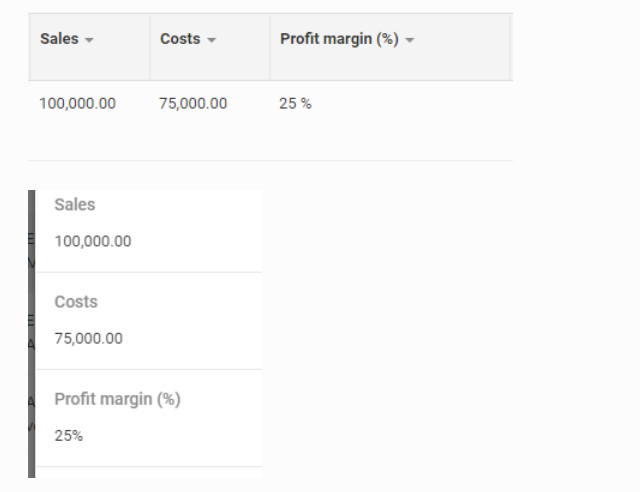Screen dimensions: 640x492
Task: Click right border of Profit margin (%) header
Action: (x=510, y=46)
